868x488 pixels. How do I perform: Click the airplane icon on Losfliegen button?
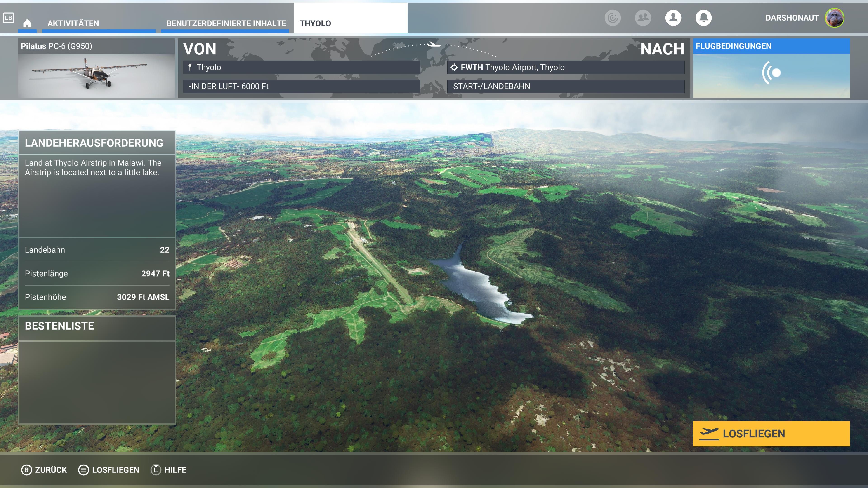click(x=709, y=434)
